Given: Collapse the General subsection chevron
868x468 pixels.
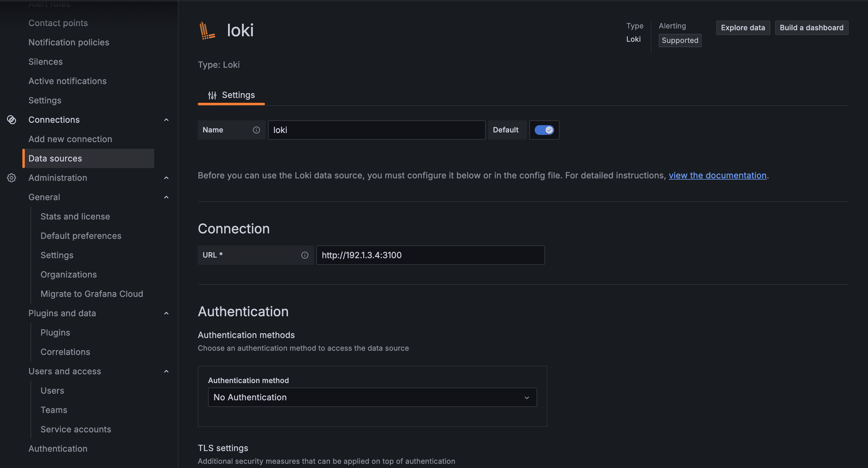Looking at the screenshot, I should tap(166, 197).
